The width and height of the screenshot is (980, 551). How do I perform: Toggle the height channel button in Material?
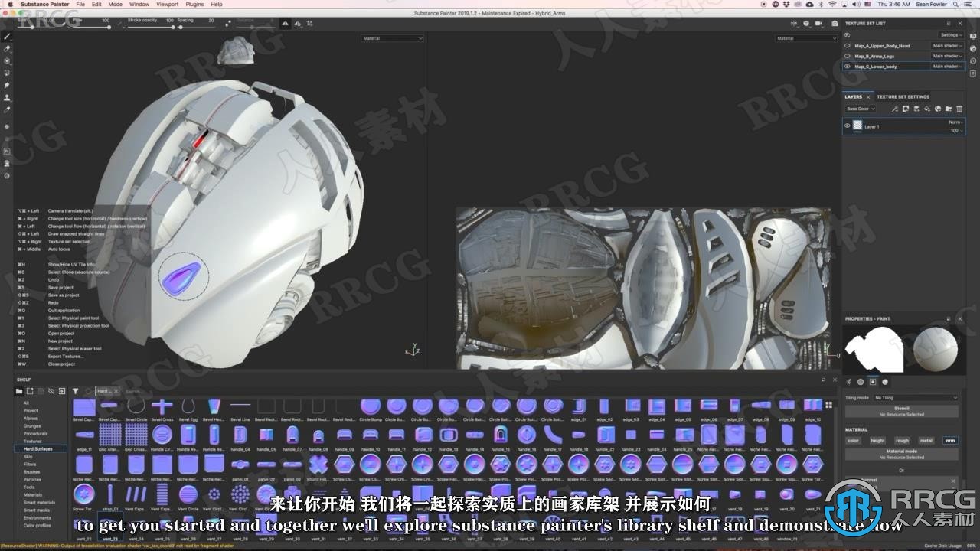coord(877,440)
